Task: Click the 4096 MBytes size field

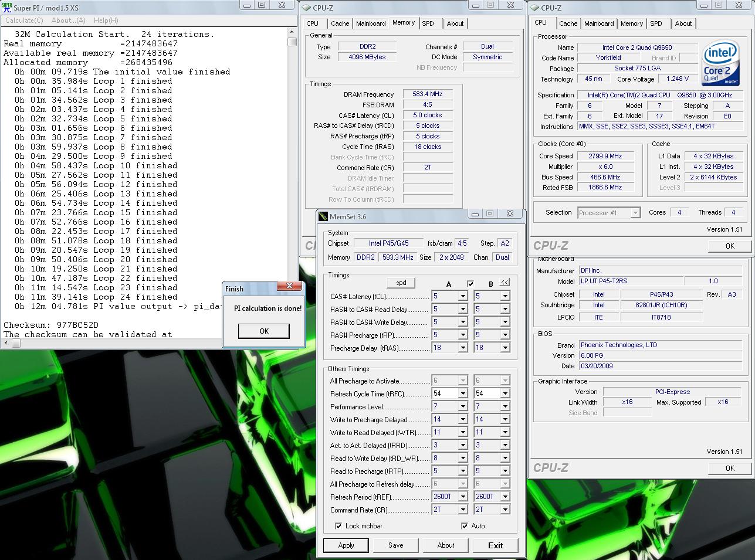Action: point(367,57)
